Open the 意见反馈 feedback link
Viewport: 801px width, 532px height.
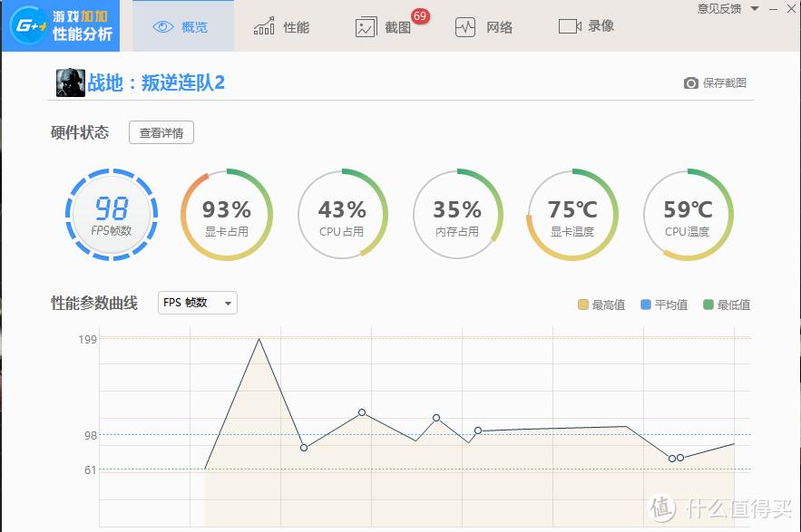pyautogui.click(x=719, y=9)
